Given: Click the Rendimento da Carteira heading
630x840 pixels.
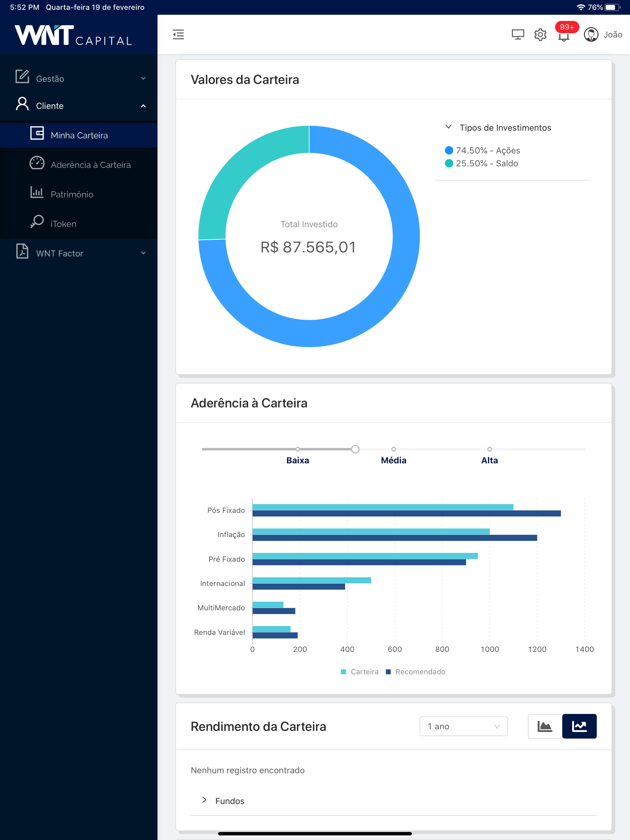Looking at the screenshot, I should tap(258, 727).
